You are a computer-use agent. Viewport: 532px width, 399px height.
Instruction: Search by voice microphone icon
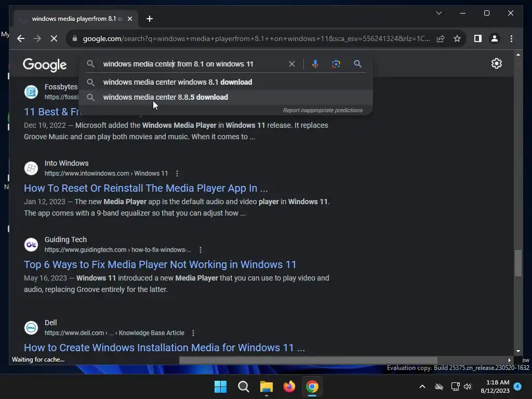coord(315,64)
